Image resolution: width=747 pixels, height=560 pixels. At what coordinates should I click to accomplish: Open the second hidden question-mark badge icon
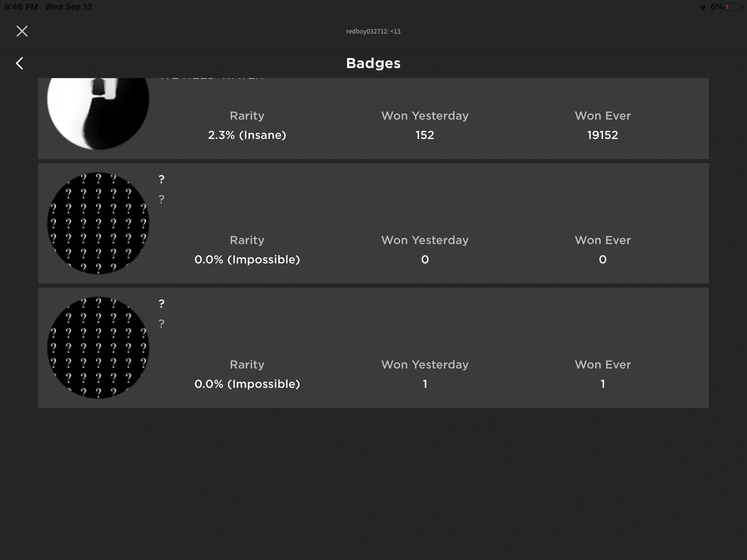coord(98,347)
